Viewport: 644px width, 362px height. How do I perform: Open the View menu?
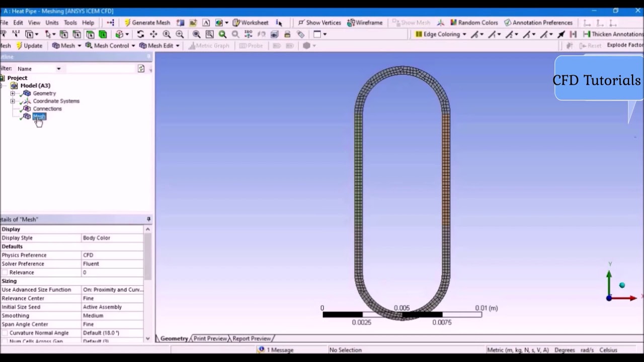pyautogui.click(x=34, y=23)
